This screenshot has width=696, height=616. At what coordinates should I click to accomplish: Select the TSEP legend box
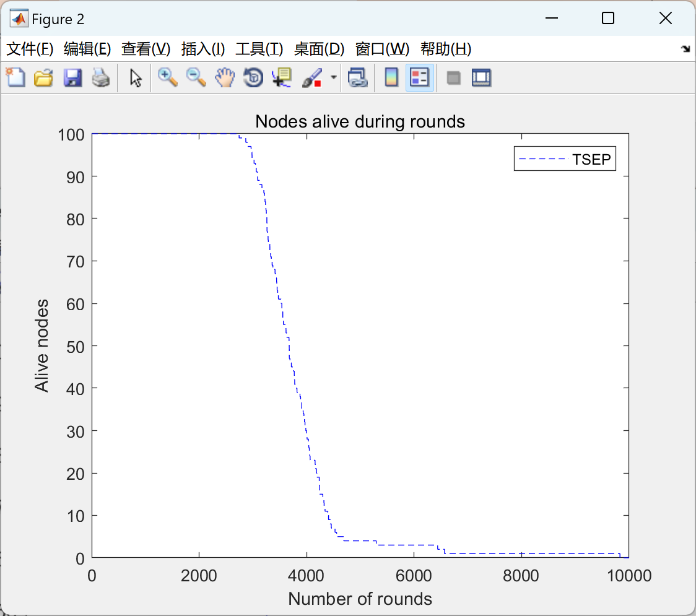[x=565, y=158]
